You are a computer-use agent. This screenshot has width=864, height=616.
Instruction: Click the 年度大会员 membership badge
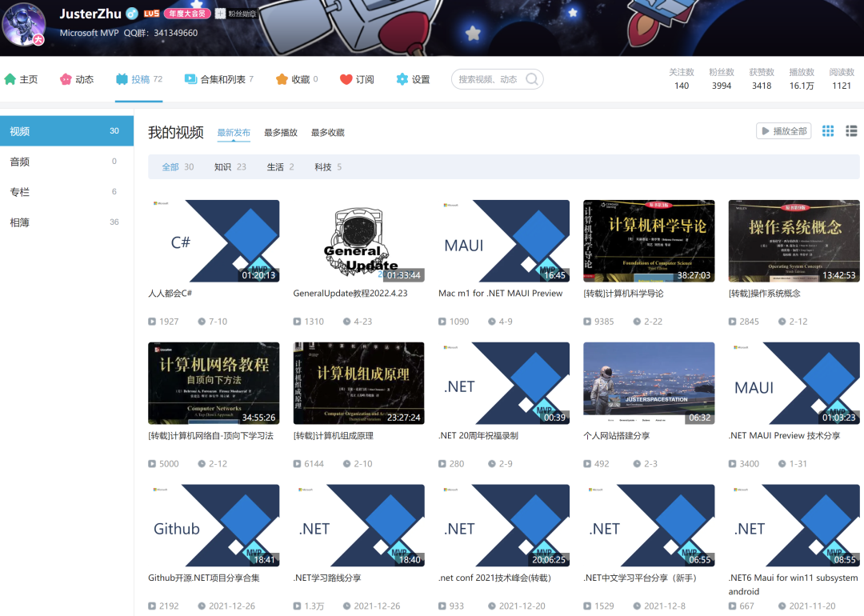[187, 14]
